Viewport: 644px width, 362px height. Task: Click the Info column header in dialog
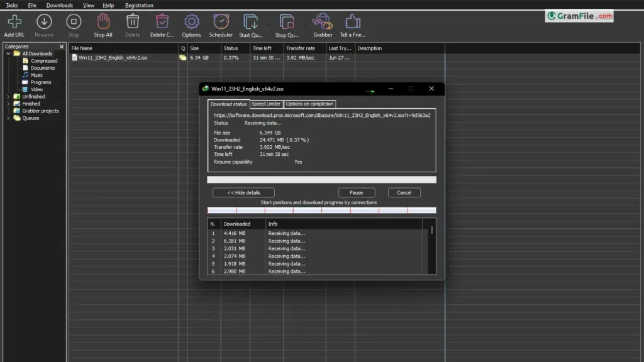pyautogui.click(x=344, y=224)
